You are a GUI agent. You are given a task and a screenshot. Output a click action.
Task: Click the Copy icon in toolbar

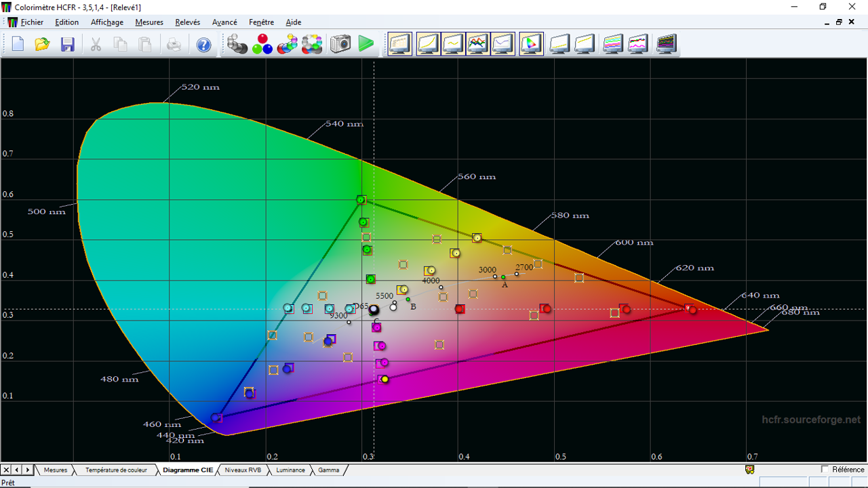120,45
